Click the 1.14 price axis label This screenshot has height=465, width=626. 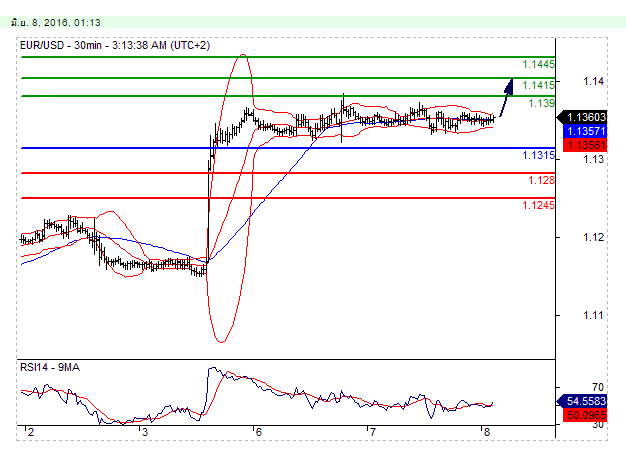coord(593,82)
